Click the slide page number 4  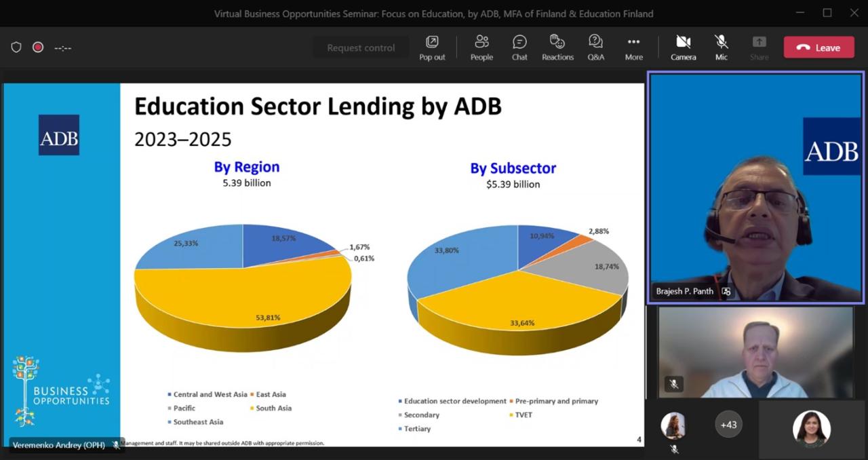pyautogui.click(x=639, y=440)
